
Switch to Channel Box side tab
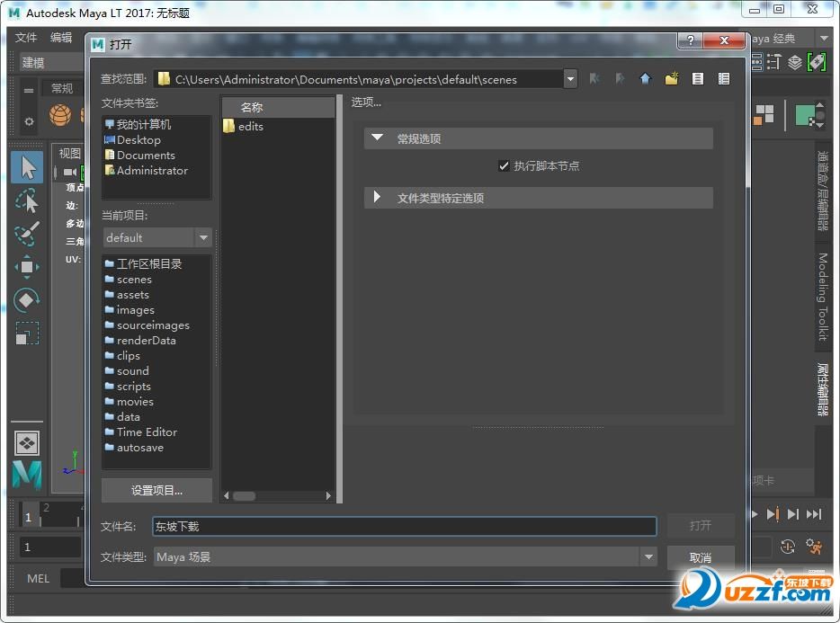pyautogui.click(x=822, y=191)
